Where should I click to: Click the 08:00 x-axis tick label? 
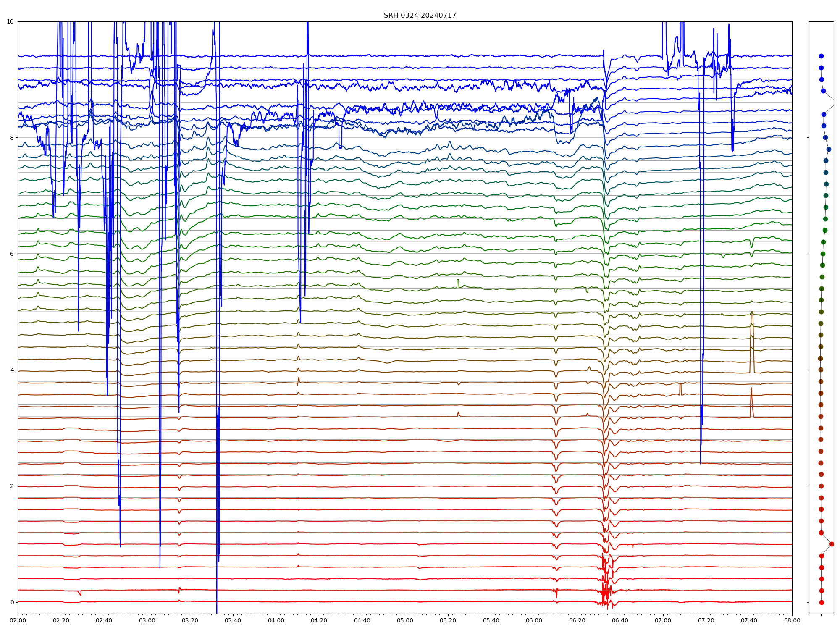point(792,620)
